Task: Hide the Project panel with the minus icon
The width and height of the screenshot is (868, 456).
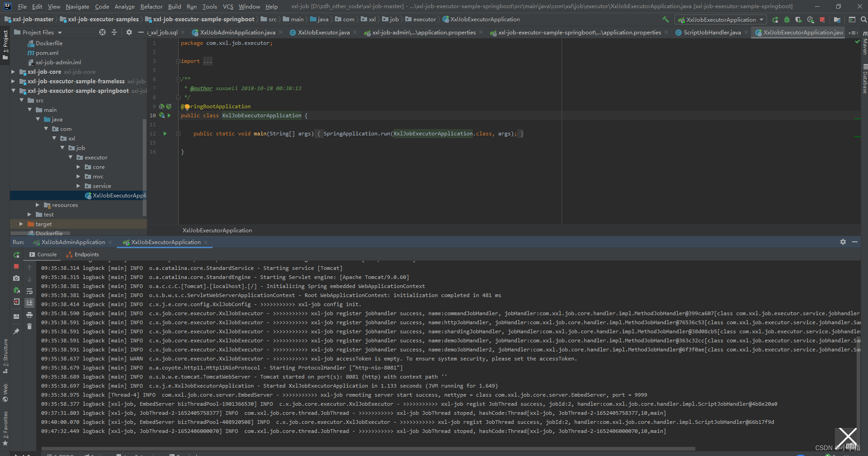Action: [x=141, y=32]
